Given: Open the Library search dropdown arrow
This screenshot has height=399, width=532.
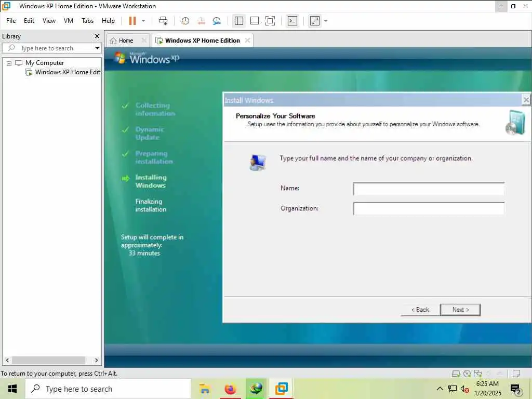Looking at the screenshot, I should (97, 48).
